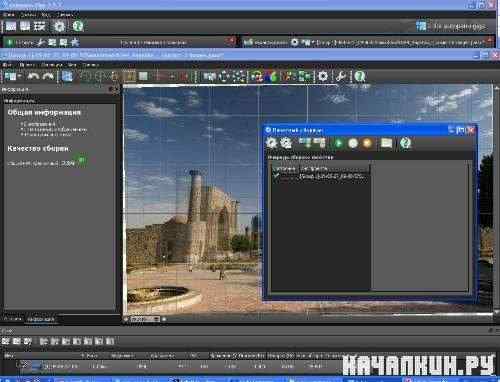Select the blue grid icon in editor toolbar
Image resolution: width=500 pixels, height=382 pixels.
click(x=67, y=76)
